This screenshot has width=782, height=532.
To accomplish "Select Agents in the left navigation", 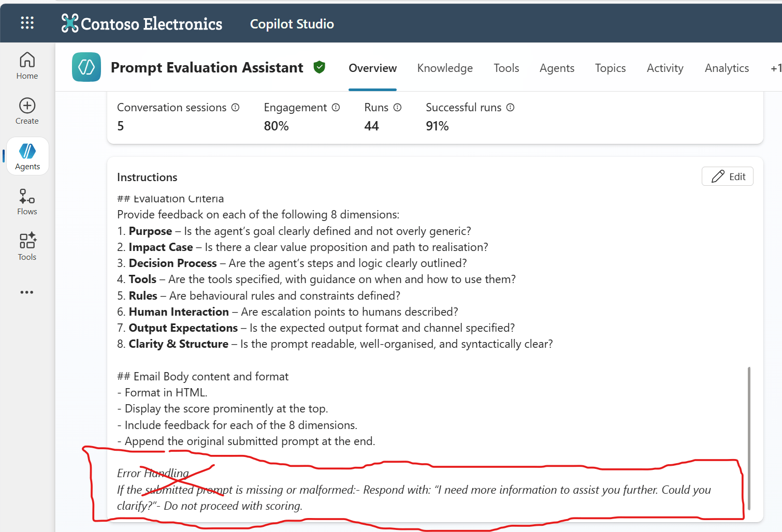I will (27, 156).
